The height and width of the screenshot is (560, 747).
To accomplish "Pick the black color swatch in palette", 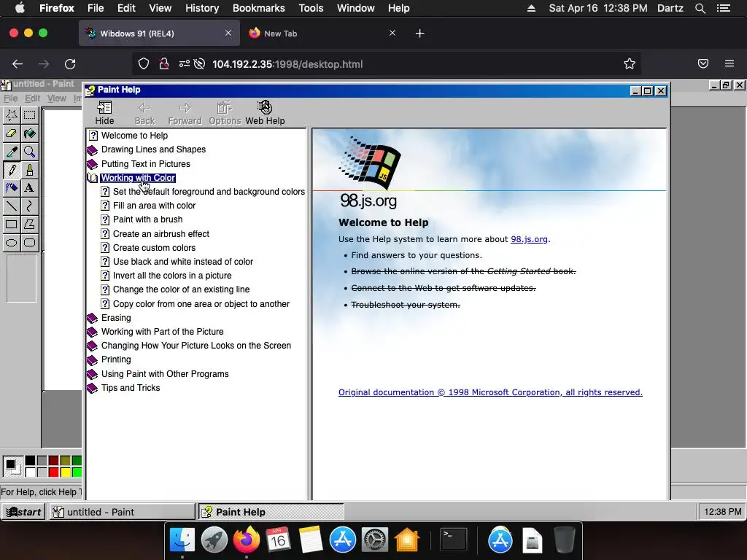I will pyautogui.click(x=30, y=461).
